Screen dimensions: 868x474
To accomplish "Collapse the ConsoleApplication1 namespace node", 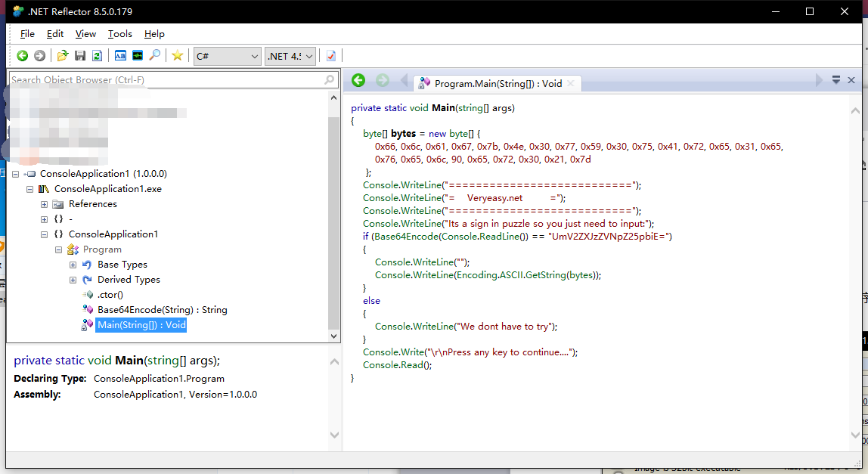I will click(45, 234).
